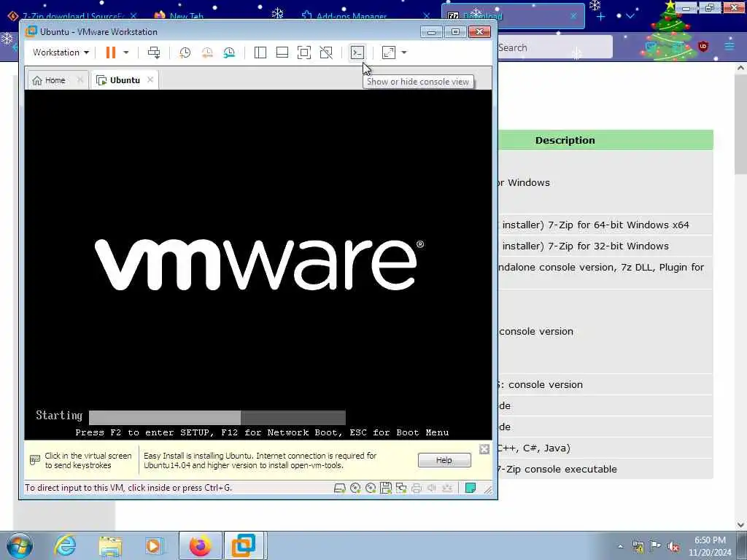The image size is (747, 560).
Task: Revert to the previous snapshot icon
Action: pos(207,52)
